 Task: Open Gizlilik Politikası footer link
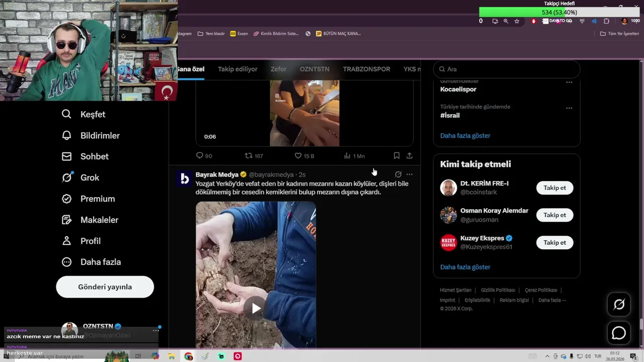[498, 290]
